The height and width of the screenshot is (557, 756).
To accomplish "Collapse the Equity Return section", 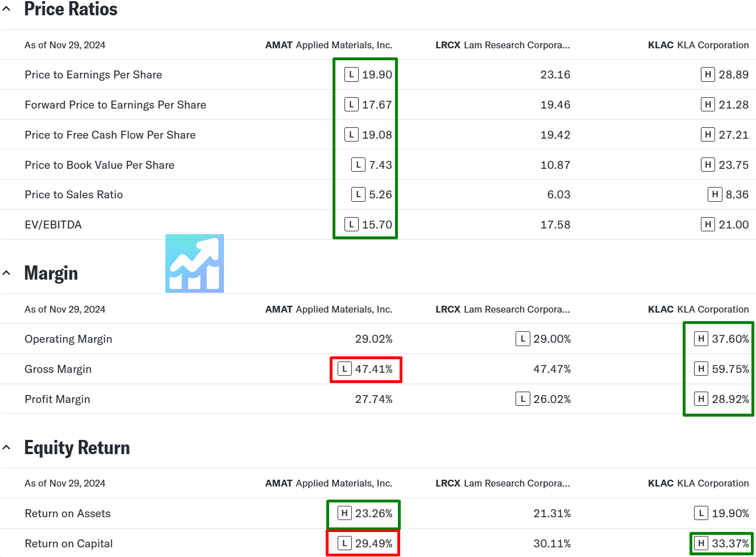I will pyautogui.click(x=6, y=447).
